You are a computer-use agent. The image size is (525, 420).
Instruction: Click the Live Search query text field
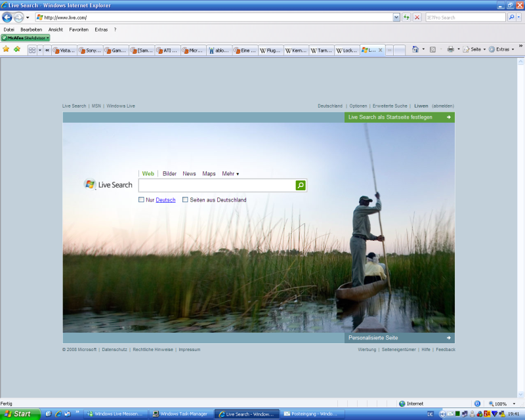pyautogui.click(x=217, y=185)
